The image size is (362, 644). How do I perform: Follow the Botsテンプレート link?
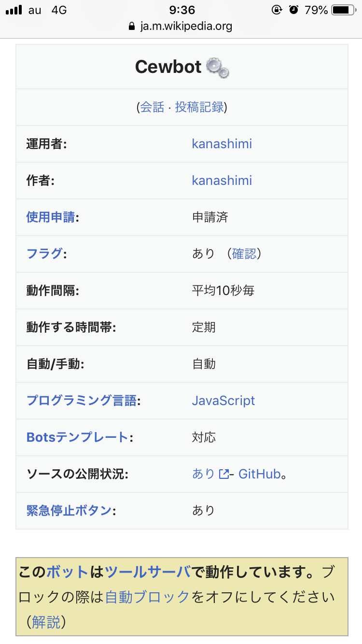[77, 437]
